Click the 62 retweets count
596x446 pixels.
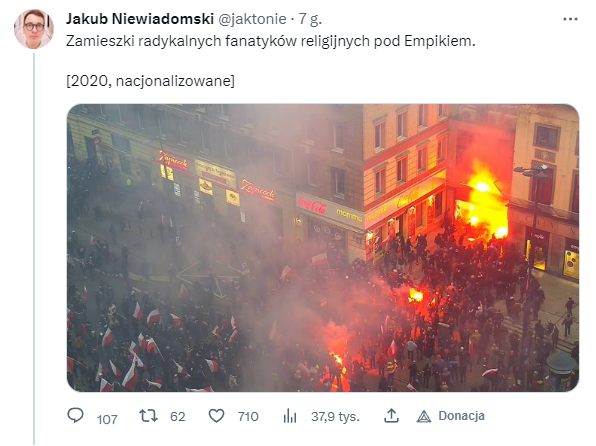(x=178, y=416)
